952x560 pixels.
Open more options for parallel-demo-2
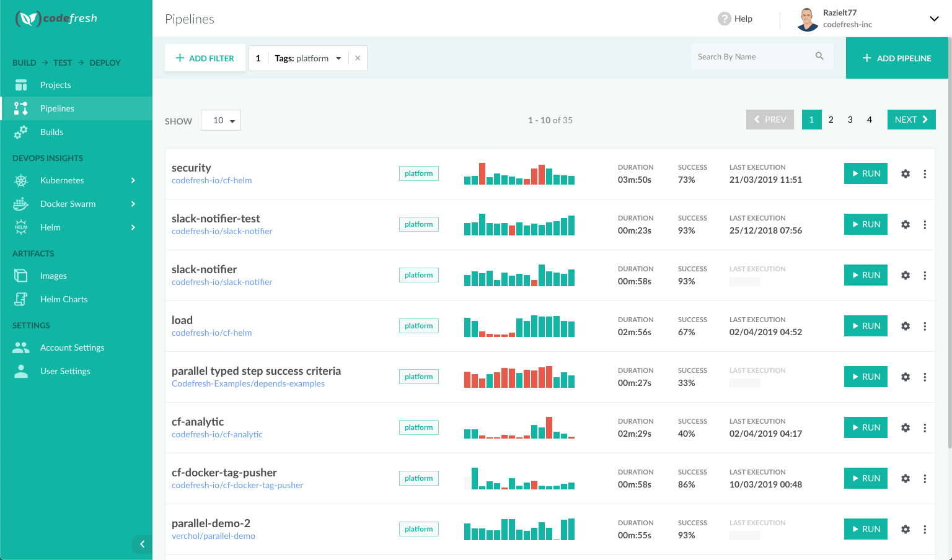pos(925,530)
